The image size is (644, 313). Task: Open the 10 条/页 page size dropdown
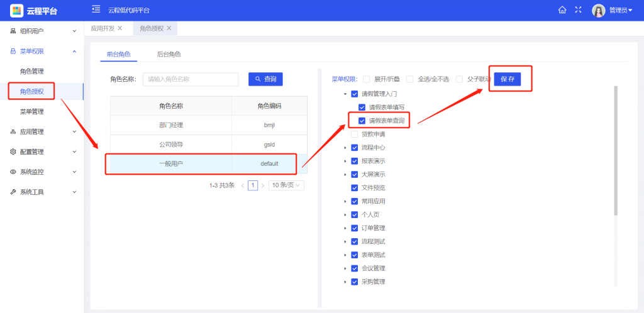[286, 185]
